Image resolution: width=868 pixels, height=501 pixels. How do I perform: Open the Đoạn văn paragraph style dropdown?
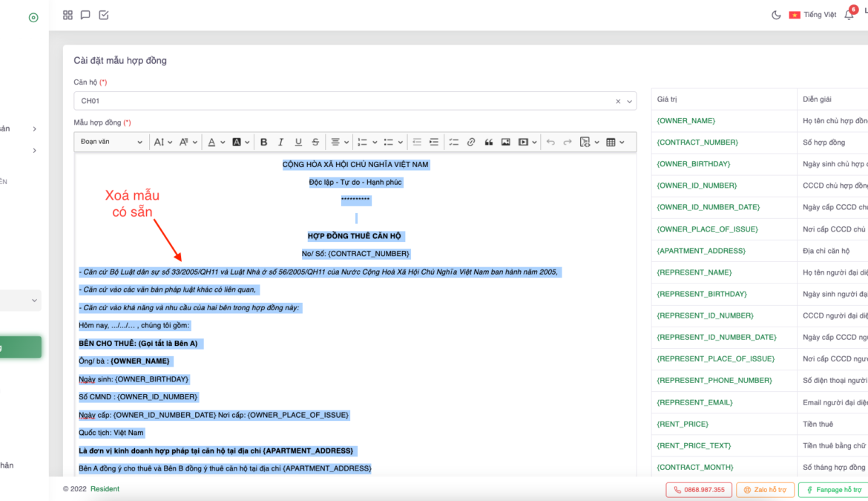pos(111,143)
